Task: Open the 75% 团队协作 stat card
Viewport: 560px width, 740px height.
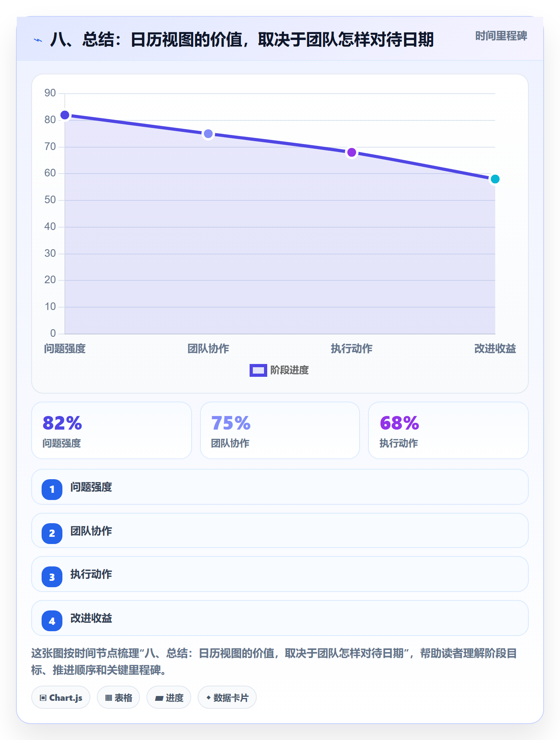Action: click(x=280, y=430)
